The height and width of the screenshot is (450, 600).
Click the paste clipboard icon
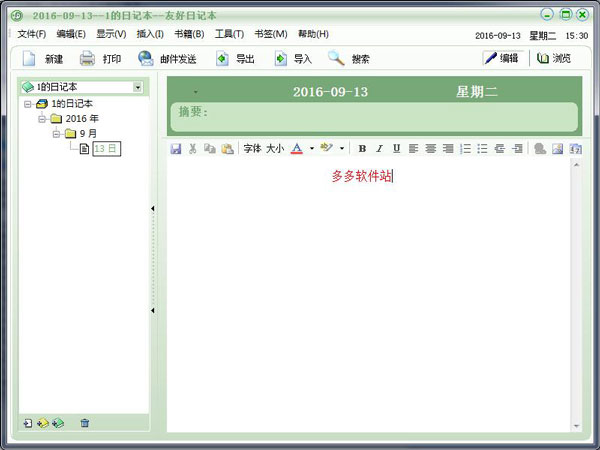click(x=227, y=148)
